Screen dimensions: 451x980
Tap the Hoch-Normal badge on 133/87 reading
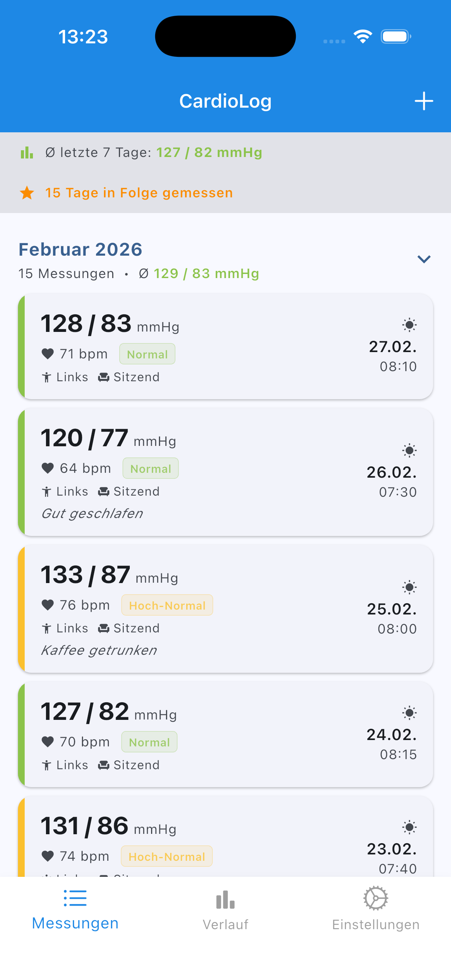pyautogui.click(x=167, y=605)
